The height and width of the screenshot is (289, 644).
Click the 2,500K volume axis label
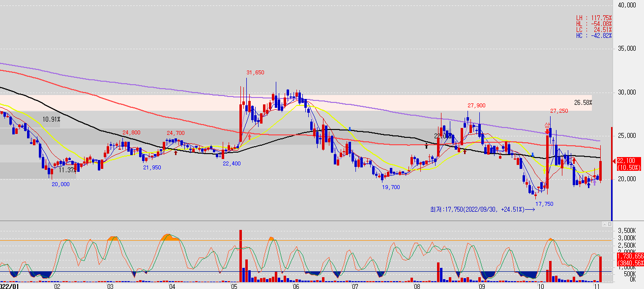(627, 245)
